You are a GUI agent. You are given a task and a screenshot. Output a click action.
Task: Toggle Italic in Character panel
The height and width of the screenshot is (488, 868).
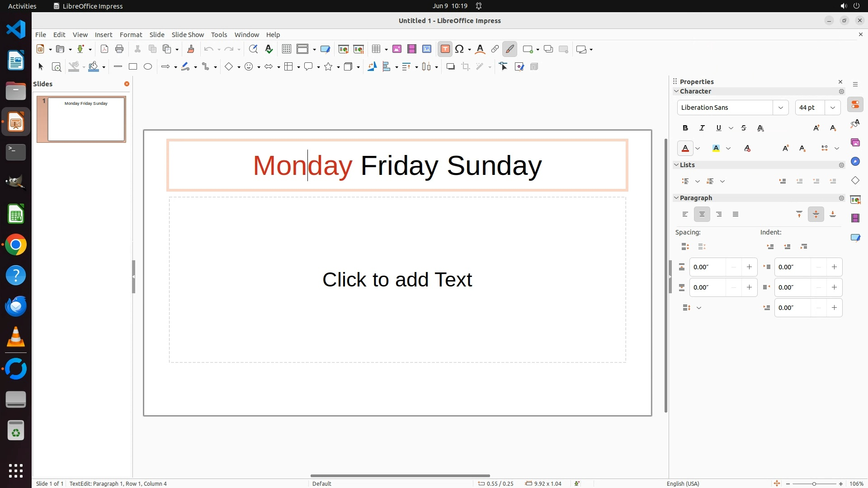pos(702,128)
